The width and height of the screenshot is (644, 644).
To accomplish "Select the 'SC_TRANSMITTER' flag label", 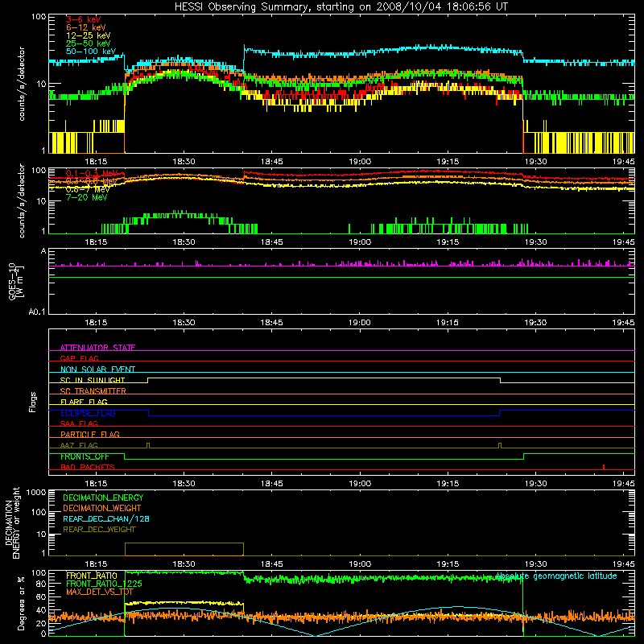I will (93, 390).
